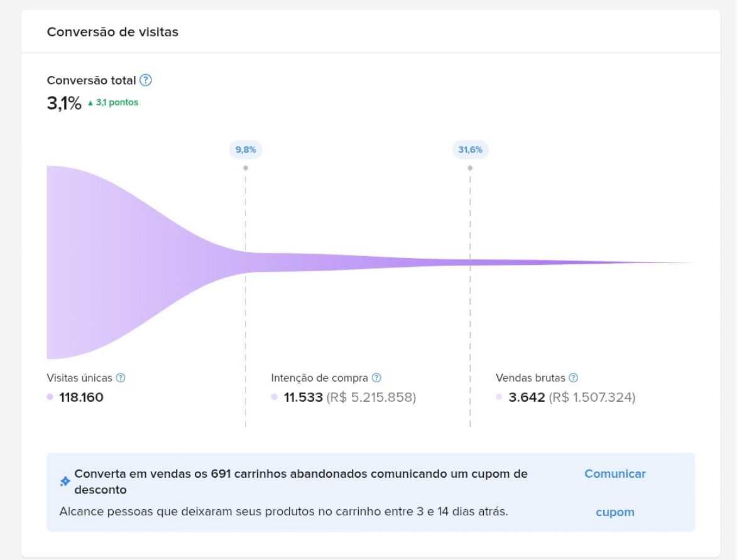Click the sparkle icon in the suggestion banner
Image resolution: width=754 pixels, height=560 pixels.
pyautogui.click(x=63, y=481)
